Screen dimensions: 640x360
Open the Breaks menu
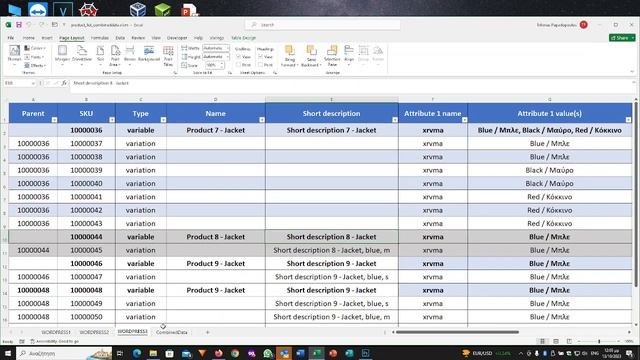pyautogui.click(x=130, y=55)
